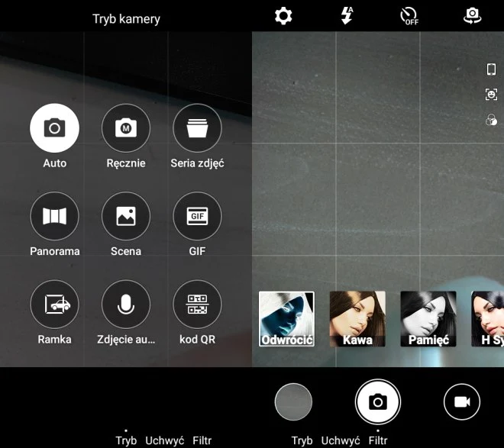The image size is (504, 448).
Task: Select the Scena mode icon
Action: (x=126, y=216)
